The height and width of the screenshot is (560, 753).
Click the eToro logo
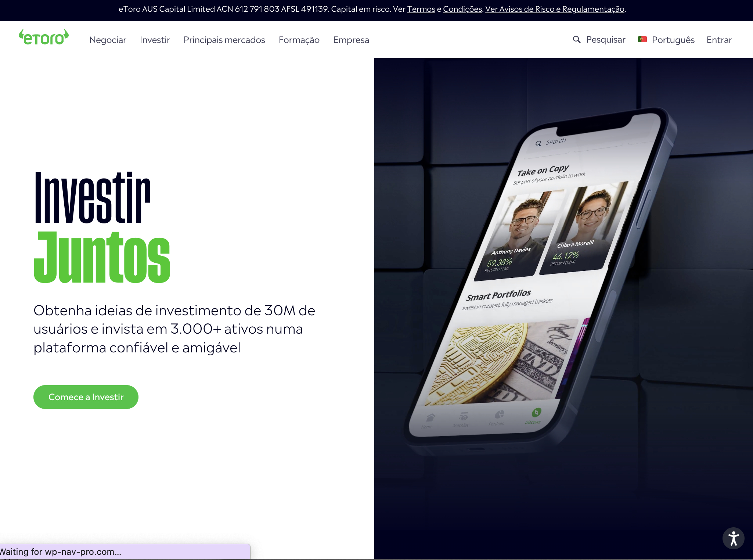44,37
